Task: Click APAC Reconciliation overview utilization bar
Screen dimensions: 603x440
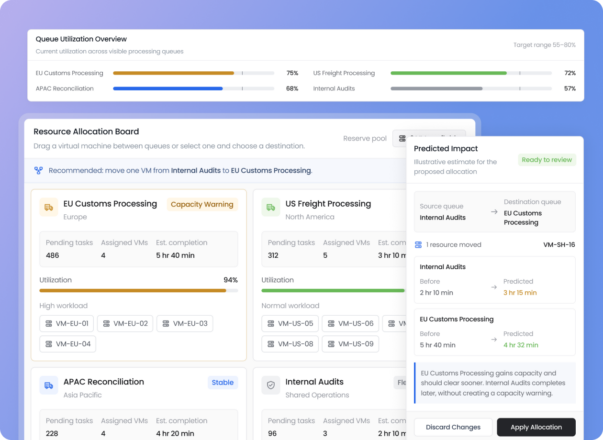Action: click(193, 88)
